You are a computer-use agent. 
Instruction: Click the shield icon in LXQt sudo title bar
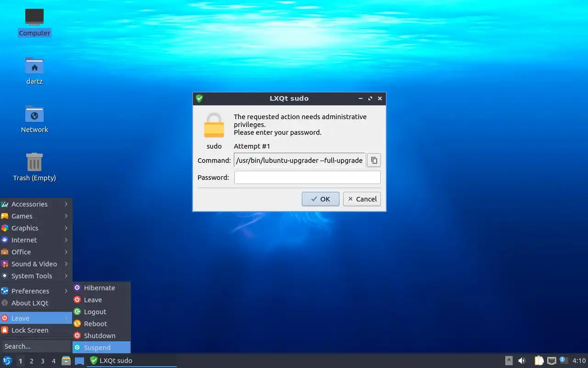coord(199,98)
